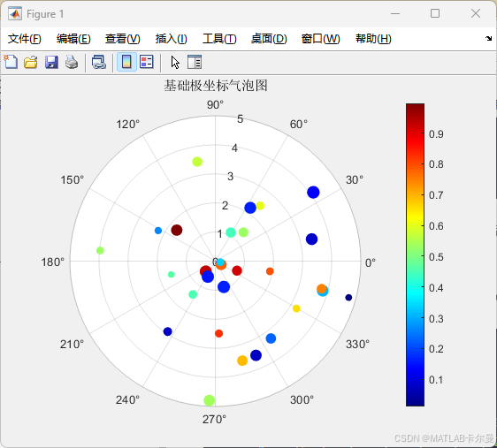Click the 0.9 colorbar tick label

(x=436, y=134)
